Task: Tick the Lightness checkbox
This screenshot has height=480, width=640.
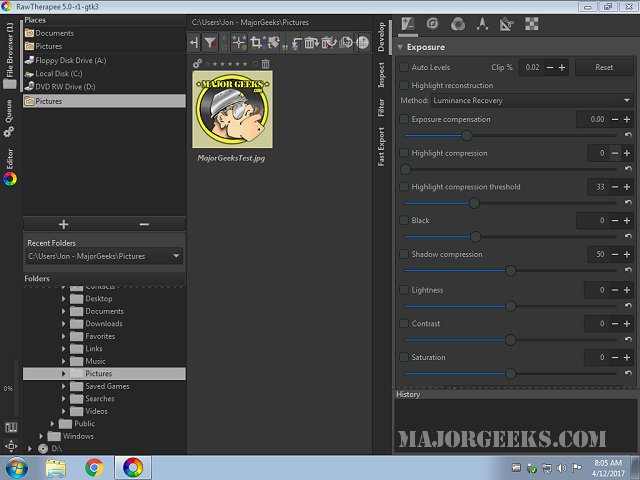Action: click(404, 290)
